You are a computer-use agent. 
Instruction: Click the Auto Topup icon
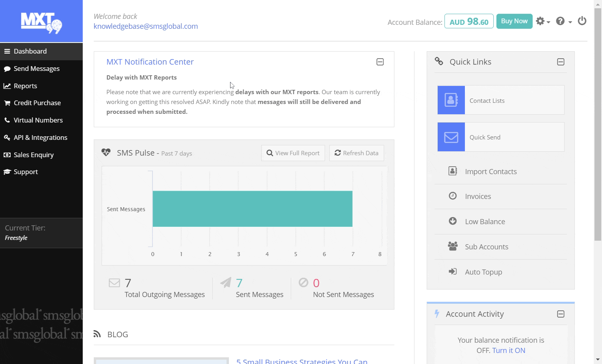tap(453, 271)
